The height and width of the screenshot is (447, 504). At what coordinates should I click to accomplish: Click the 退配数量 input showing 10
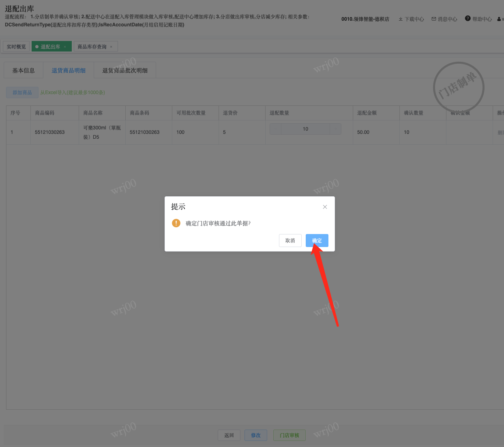coord(306,129)
